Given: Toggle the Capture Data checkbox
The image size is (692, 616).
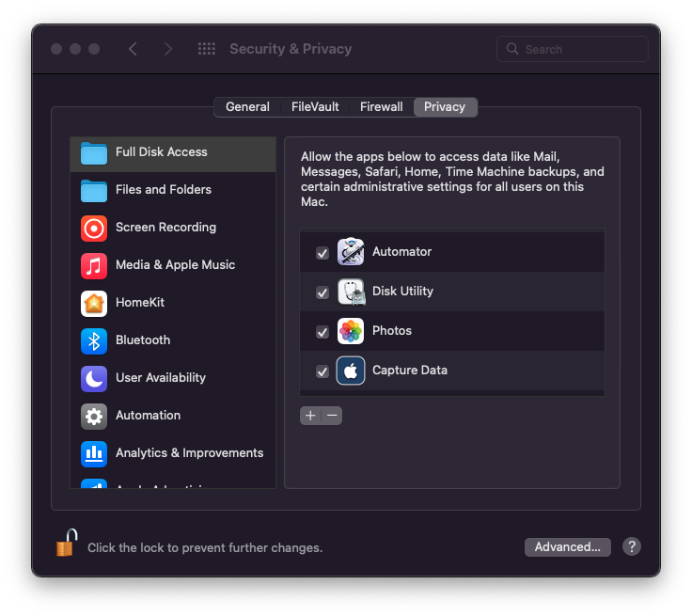Looking at the screenshot, I should click(x=322, y=371).
